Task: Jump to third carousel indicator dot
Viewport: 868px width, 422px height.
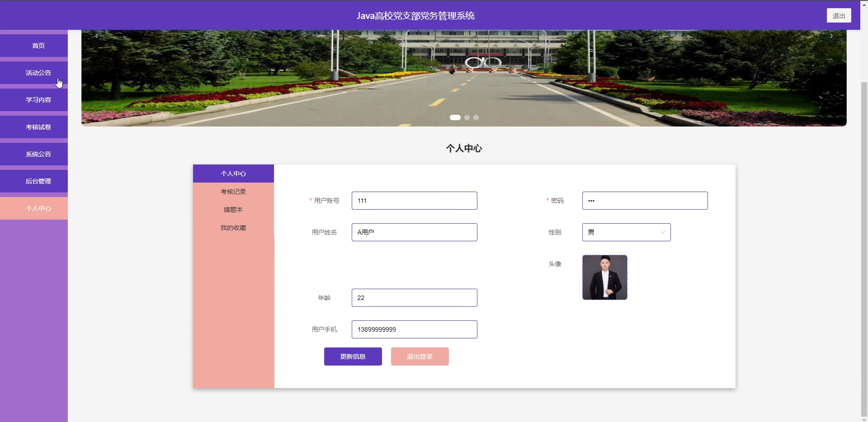Action: (x=476, y=117)
